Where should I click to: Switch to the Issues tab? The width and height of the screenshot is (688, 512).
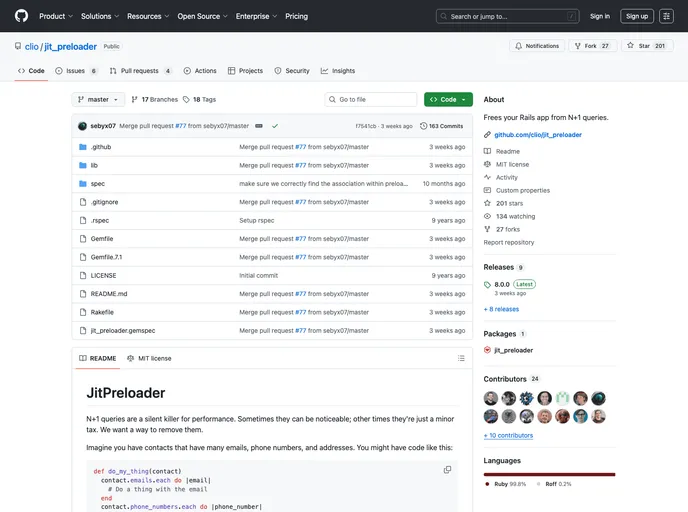[x=76, y=71]
